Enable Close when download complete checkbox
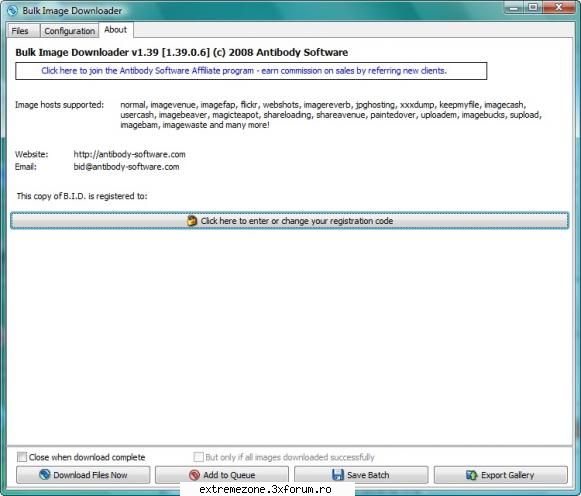Image resolution: width=581 pixels, height=496 pixels. point(22,457)
